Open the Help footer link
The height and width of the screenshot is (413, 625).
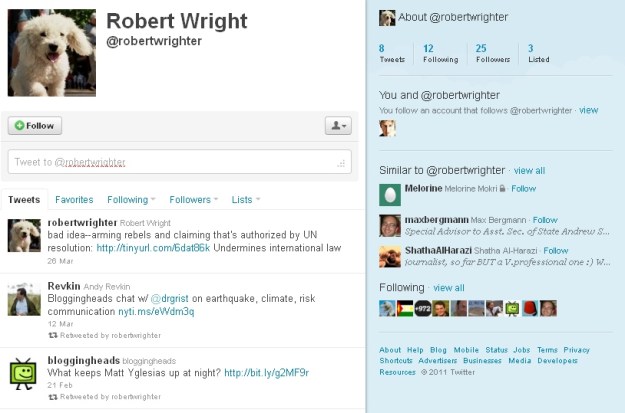tap(415, 350)
